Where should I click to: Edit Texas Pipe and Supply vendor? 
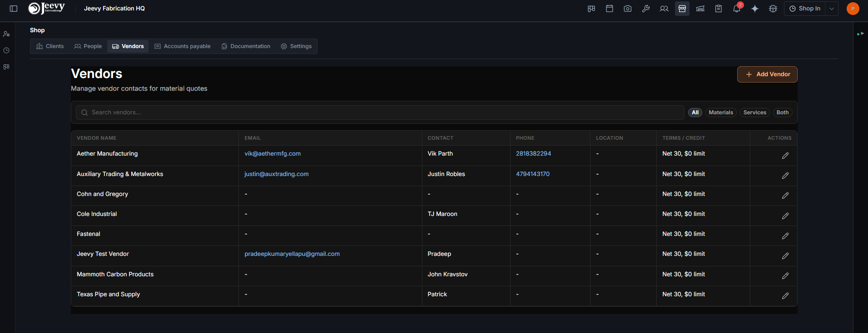coord(785,296)
